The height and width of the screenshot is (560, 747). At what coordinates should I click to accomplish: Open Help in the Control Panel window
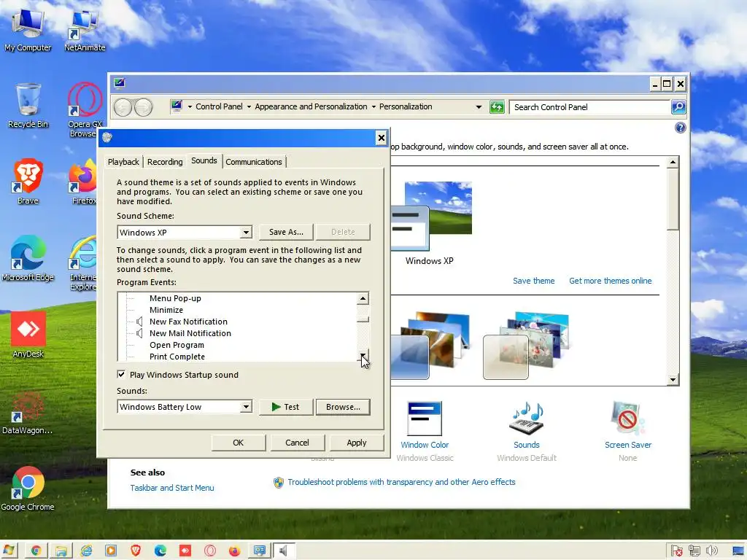point(681,128)
